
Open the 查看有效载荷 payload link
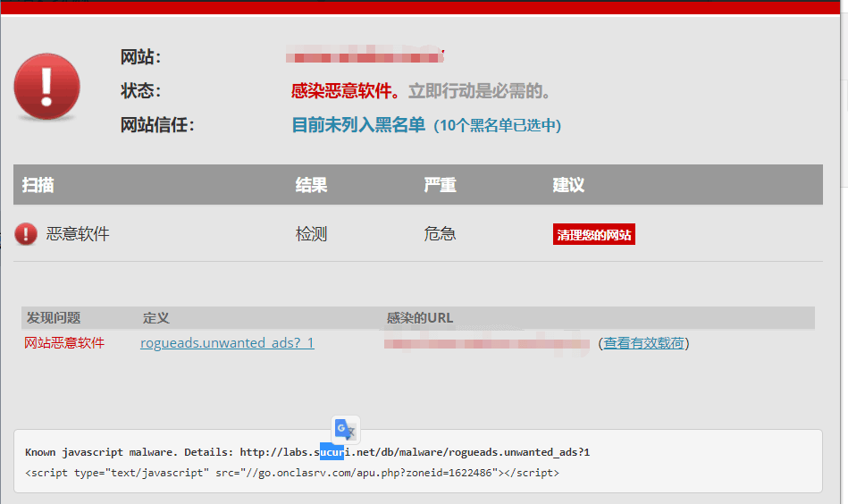(x=643, y=343)
